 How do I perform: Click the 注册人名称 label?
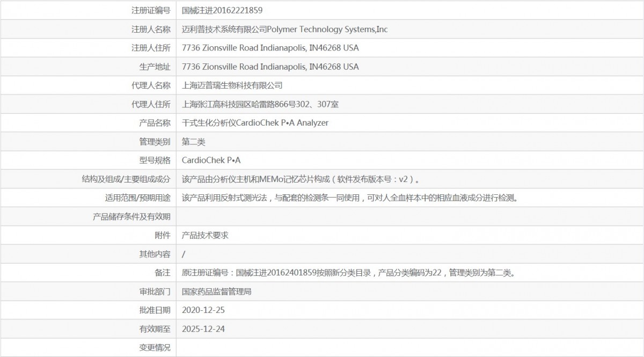coord(151,29)
